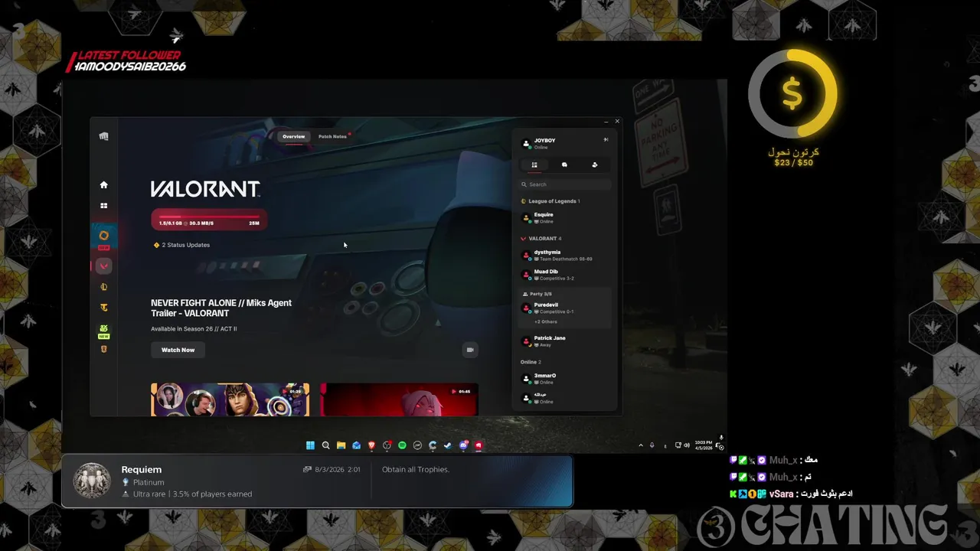Viewport: 980px width, 551px height.
Task: Show the +2 Others party members
Action: (546, 322)
